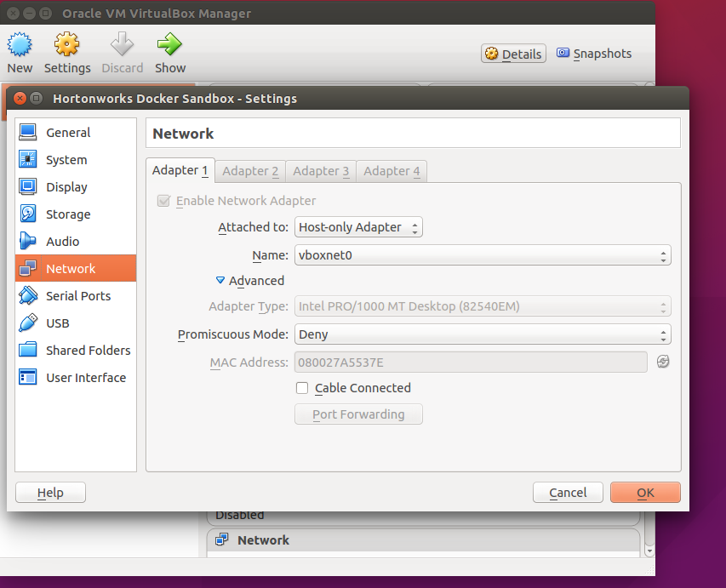Open the Shared Folders settings category
726x588 pixels.
click(76, 351)
